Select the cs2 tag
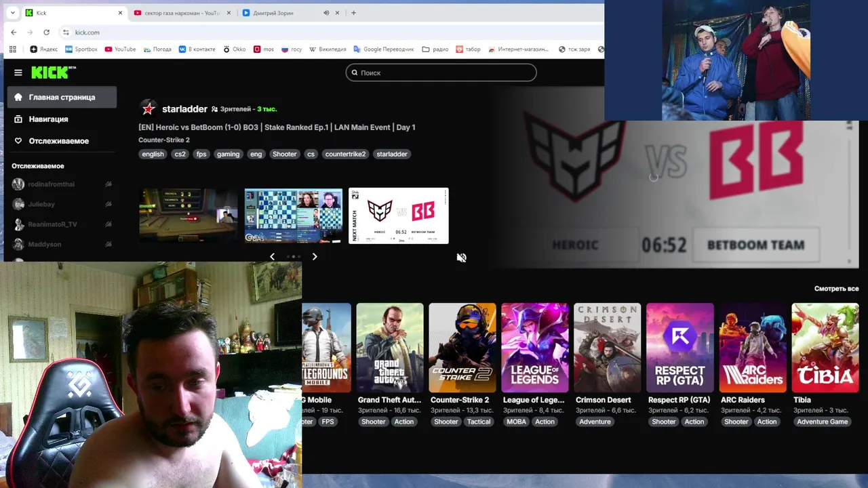This screenshot has width=868, height=488. (180, 154)
